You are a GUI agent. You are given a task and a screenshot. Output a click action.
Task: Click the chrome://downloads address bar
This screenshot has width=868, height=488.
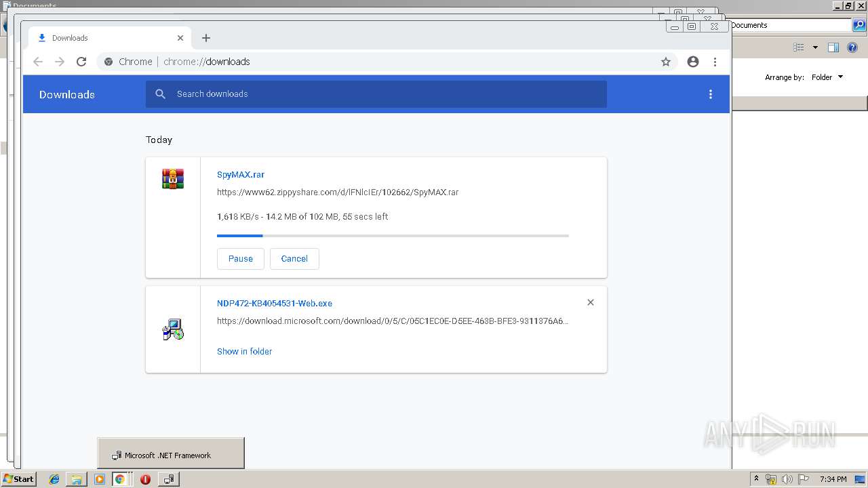tap(387, 62)
